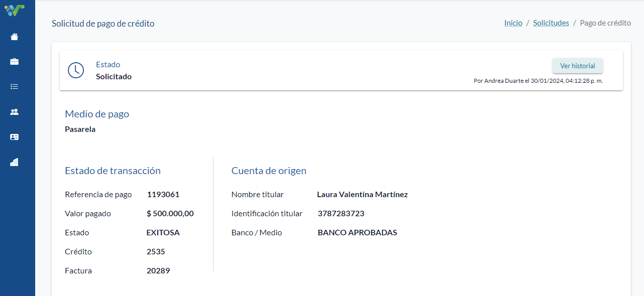Select the list icon in the sidebar
The image size is (644, 296).
coord(14,87)
